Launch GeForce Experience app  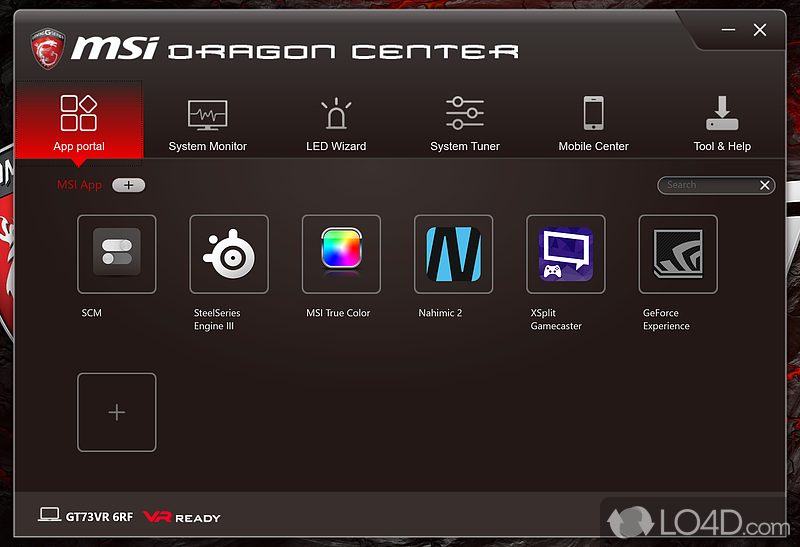(x=678, y=254)
